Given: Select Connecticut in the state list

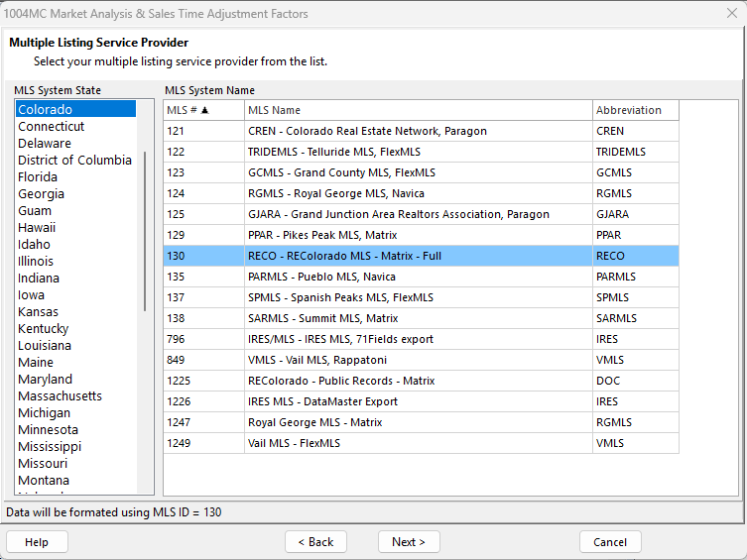Looking at the screenshot, I should tap(75, 126).
